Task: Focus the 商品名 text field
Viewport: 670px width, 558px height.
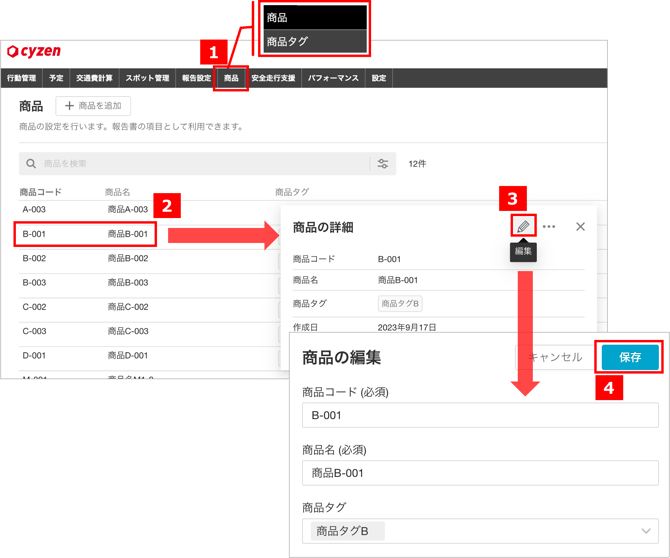Action: click(x=480, y=473)
